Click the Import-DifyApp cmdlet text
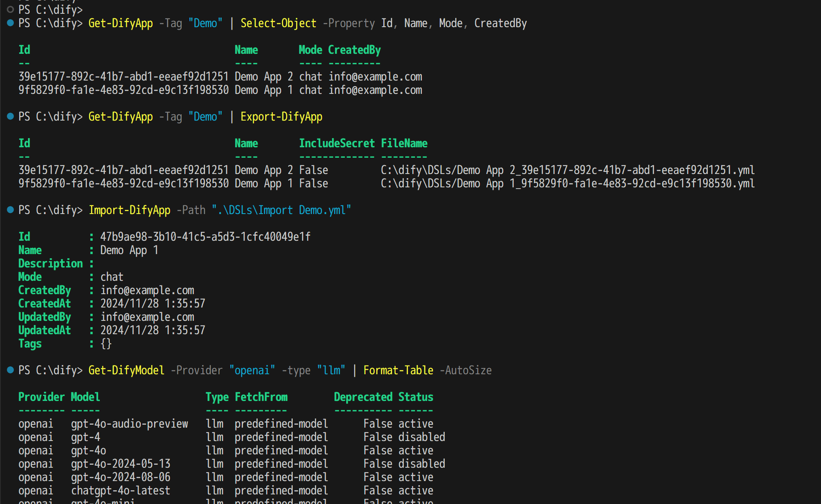The image size is (821, 504). (129, 210)
